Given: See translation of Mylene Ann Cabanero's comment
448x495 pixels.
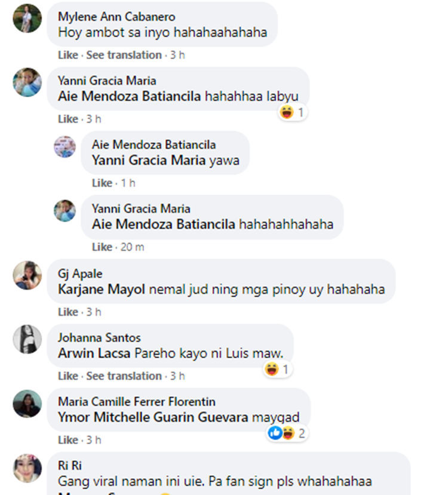Looking at the screenshot, I should tap(124, 55).
